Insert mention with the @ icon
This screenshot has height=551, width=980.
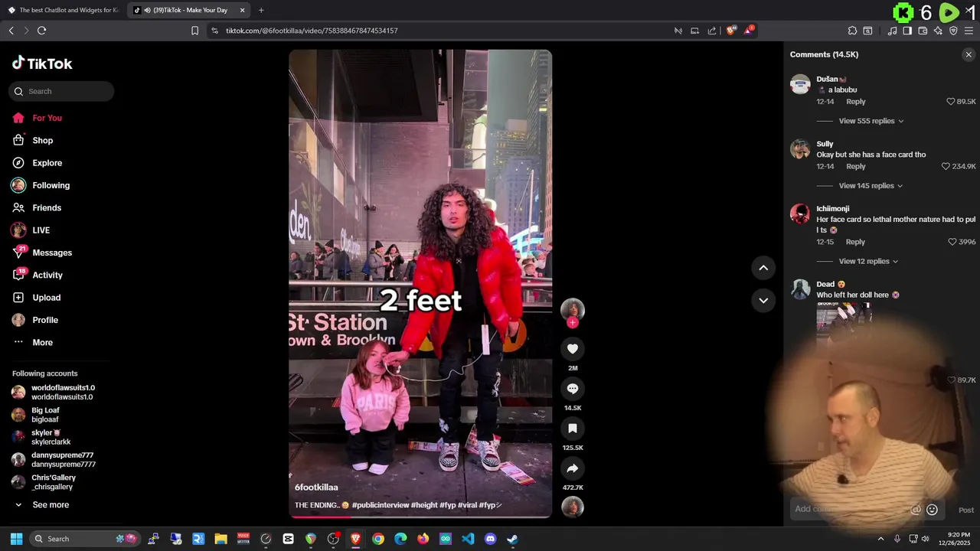[x=916, y=510]
